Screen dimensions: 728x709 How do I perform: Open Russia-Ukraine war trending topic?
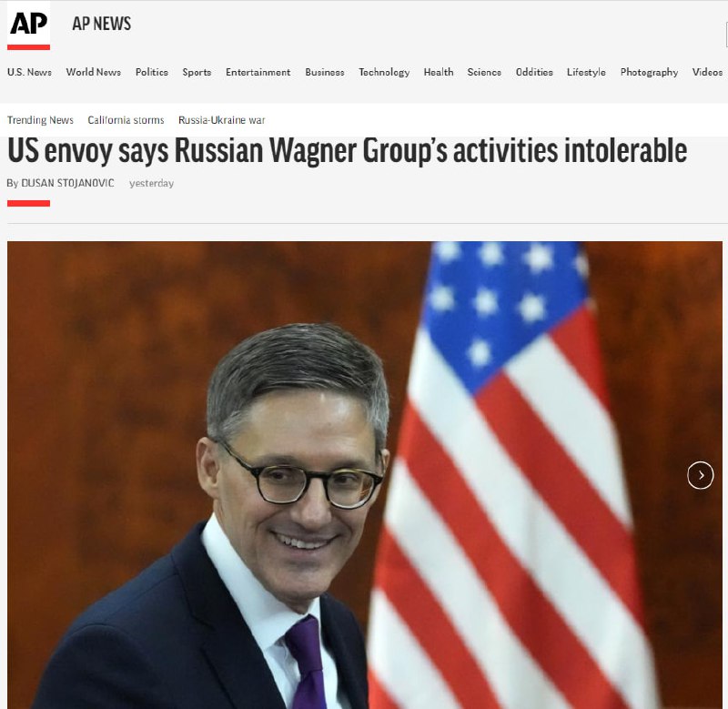[221, 120]
